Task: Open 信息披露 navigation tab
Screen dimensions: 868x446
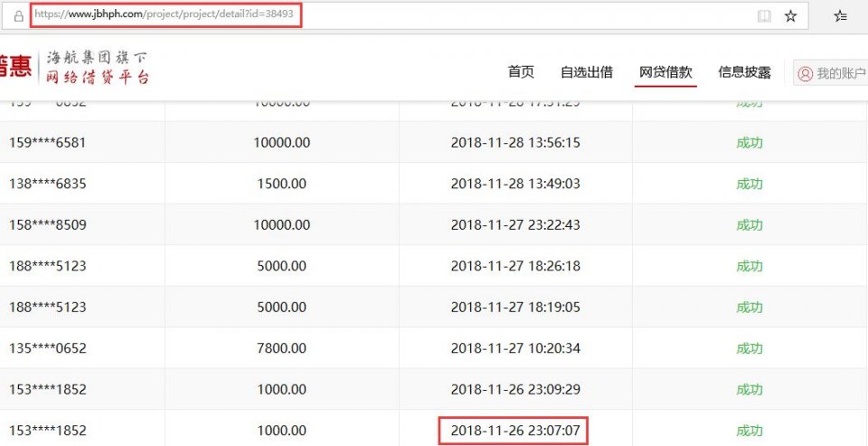Action: click(x=744, y=72)
